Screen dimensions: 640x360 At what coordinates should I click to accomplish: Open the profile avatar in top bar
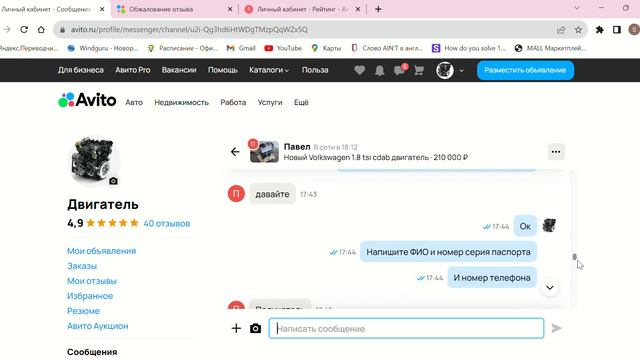pos(445,70)
